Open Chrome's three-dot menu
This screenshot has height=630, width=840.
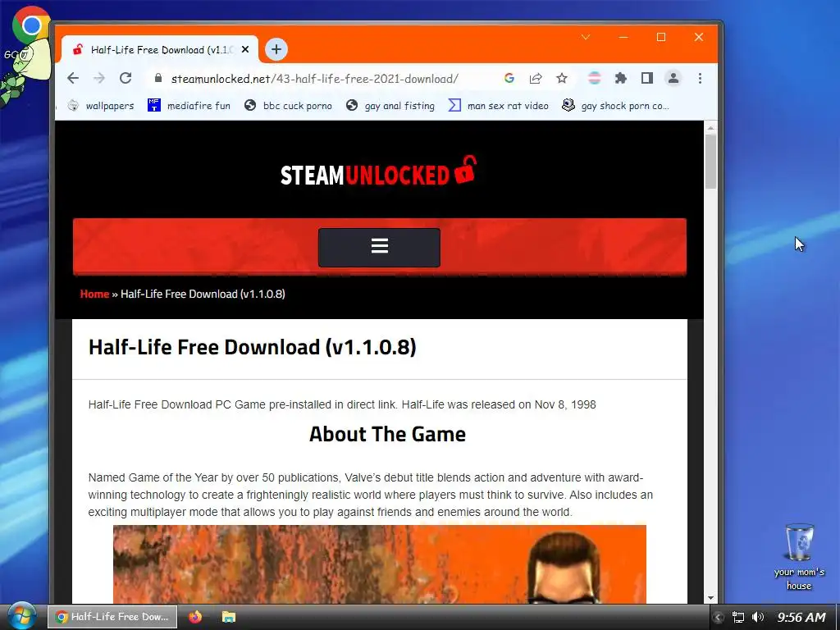click(700, 78)
